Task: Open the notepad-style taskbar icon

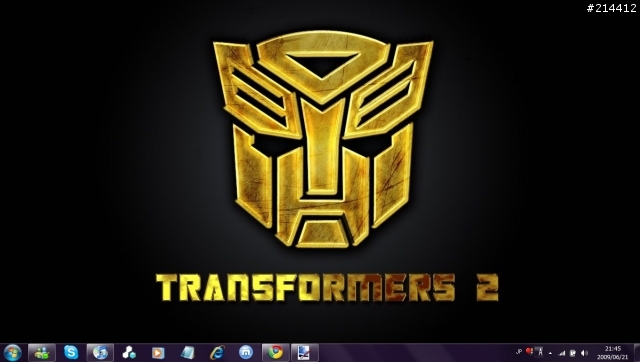Action: (x=187, y=353)
